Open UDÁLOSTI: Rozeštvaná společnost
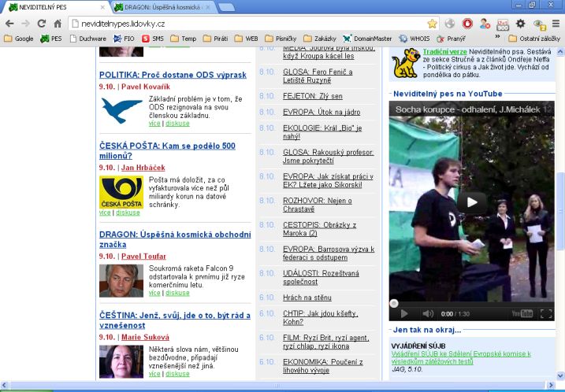 point(321,278)
